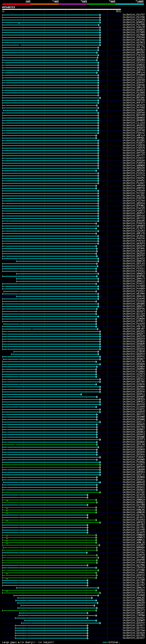
Task: Open hit UniRef100_A9NNZ8
Action: click(x=133, y=535)
